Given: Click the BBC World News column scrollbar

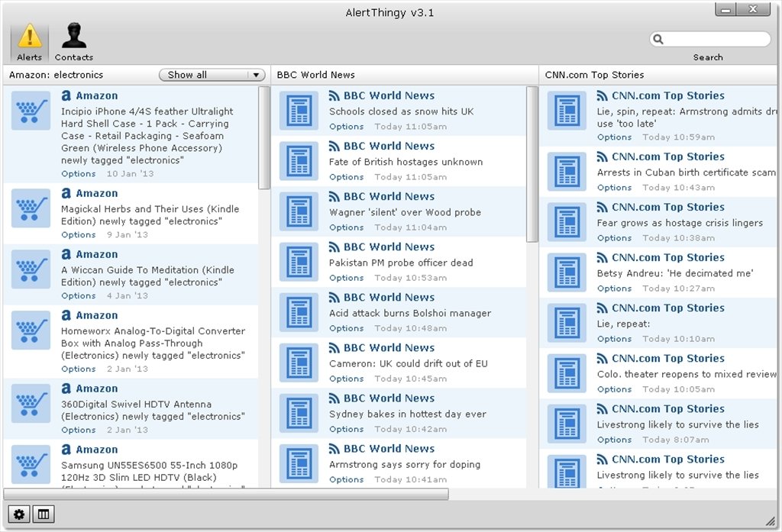Looking at the screenshot, I should pos(532,165).
